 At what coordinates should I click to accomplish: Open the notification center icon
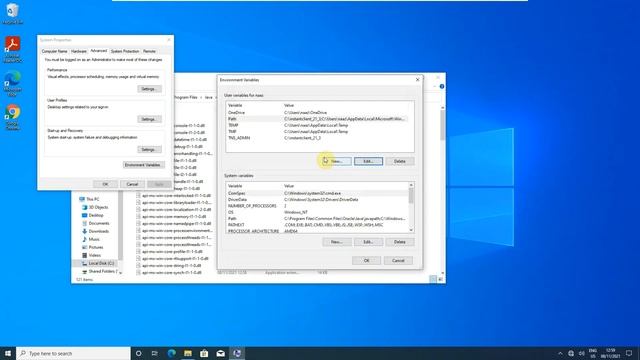[629, 353]
